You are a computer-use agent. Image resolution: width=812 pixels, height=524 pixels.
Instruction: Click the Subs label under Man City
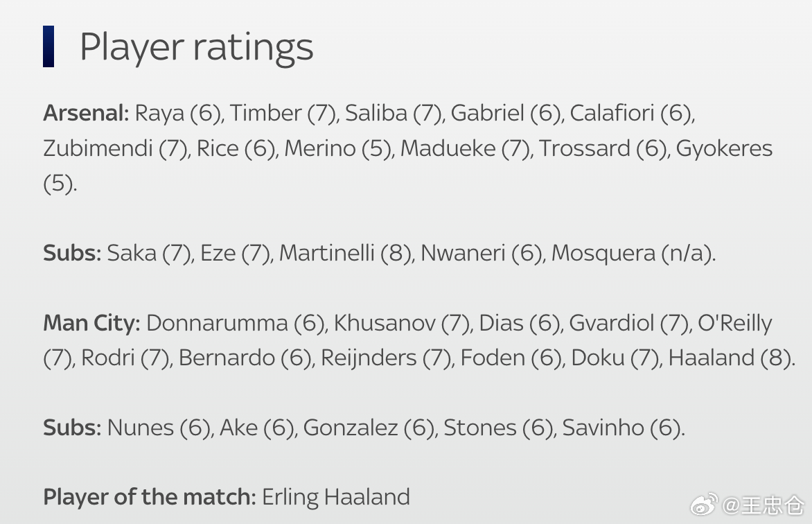click(x=72, y=428)
